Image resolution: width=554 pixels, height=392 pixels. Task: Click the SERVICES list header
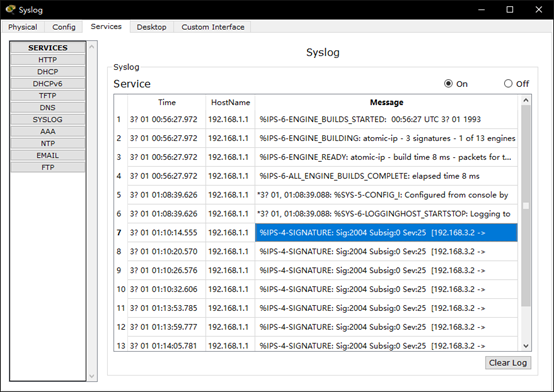click(48, 48)
